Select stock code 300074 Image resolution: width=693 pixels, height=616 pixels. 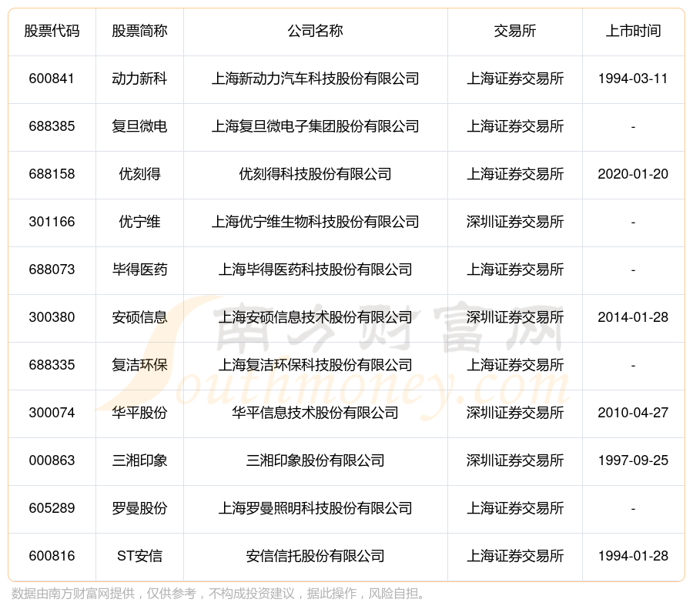point(52,413)
